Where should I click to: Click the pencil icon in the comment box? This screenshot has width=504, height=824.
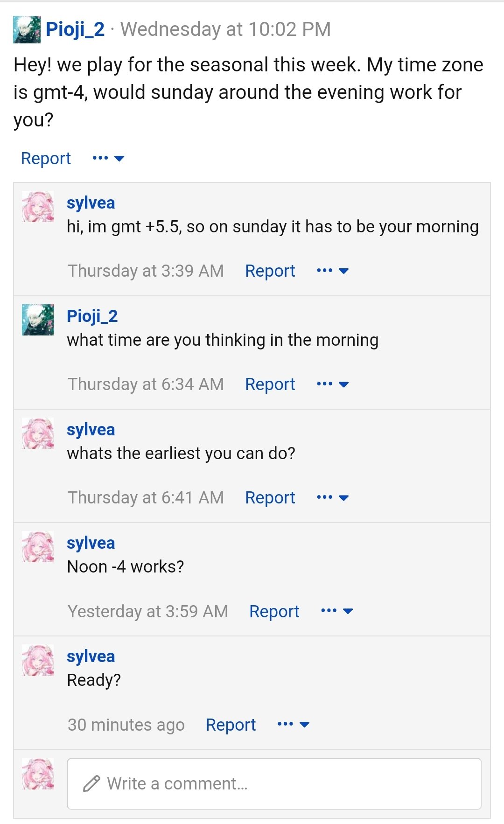point(91,783)
